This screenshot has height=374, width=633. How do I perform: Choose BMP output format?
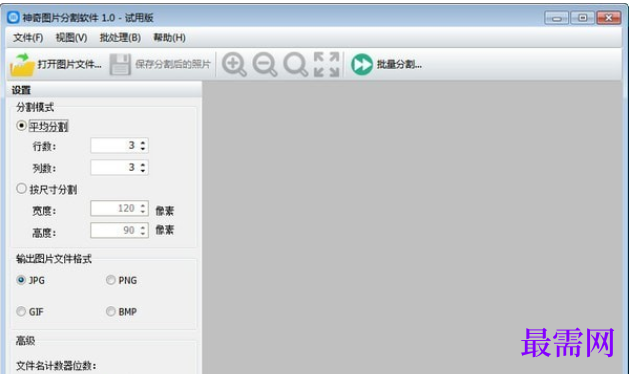coord(110,311)
